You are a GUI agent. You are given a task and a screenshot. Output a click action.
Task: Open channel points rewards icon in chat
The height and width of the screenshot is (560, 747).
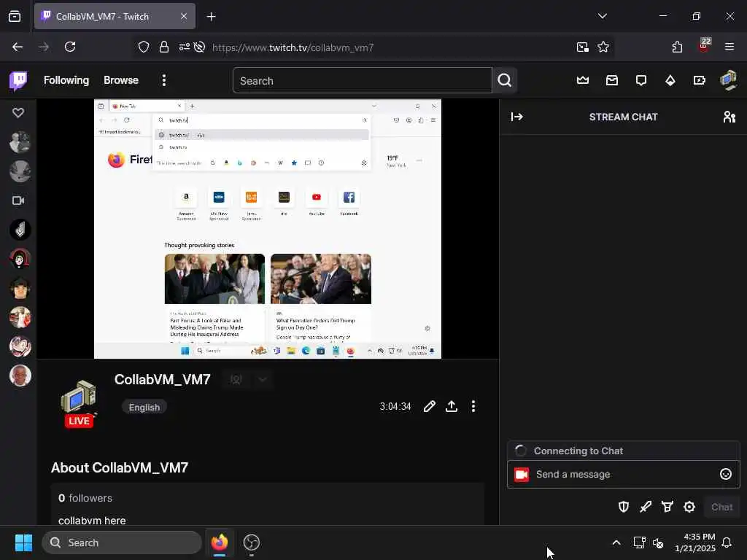[667, 507]
